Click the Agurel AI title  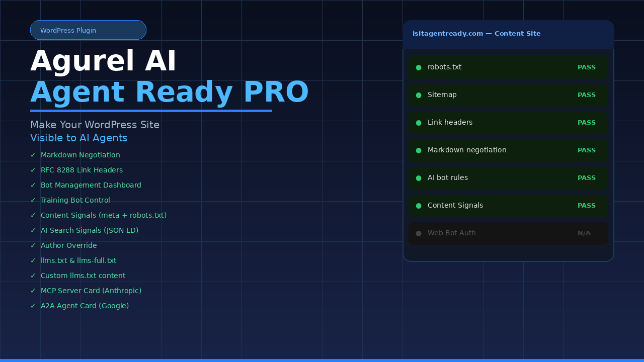103,61
